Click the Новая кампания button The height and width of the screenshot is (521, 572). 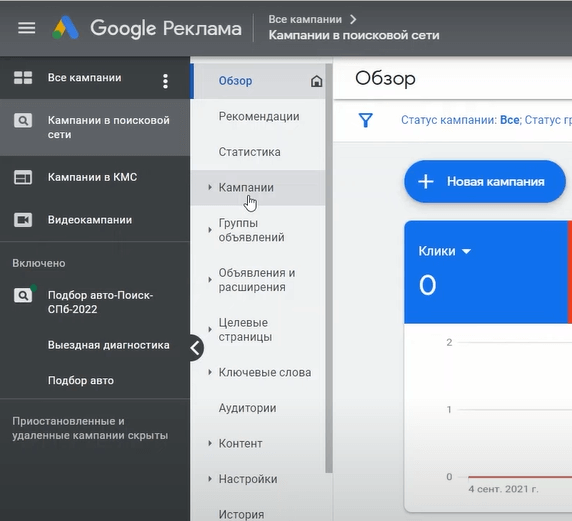tap(485, 181)
